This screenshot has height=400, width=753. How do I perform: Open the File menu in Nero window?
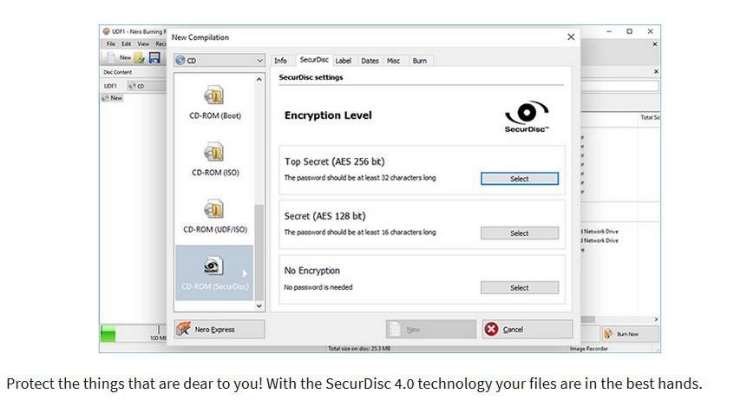(x=111, y=44)
